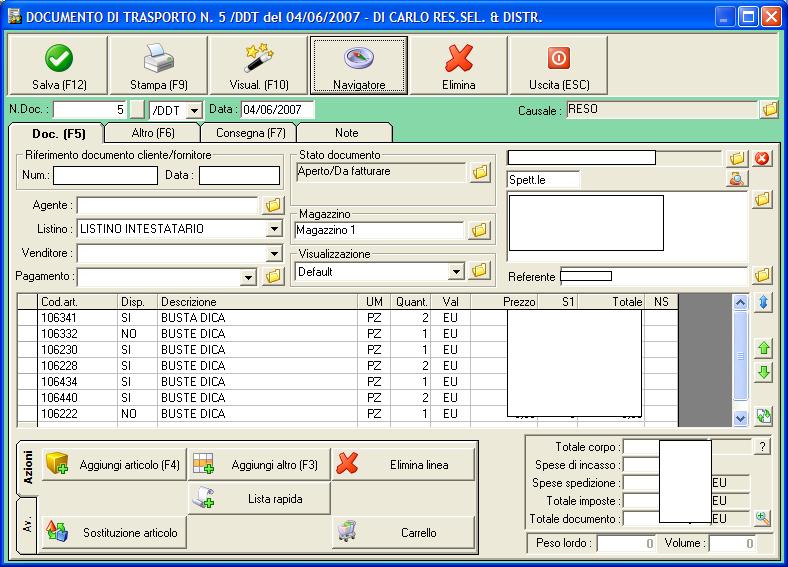Click the article grid vertical scrollbar

pyautogui.click(x=740, y=360)
